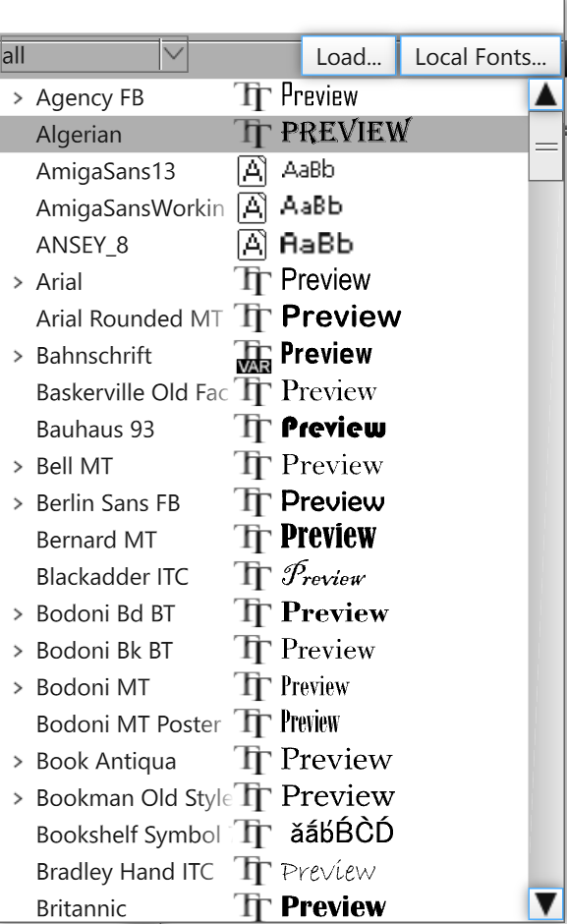Select the Algerian font name

point(79,136)
